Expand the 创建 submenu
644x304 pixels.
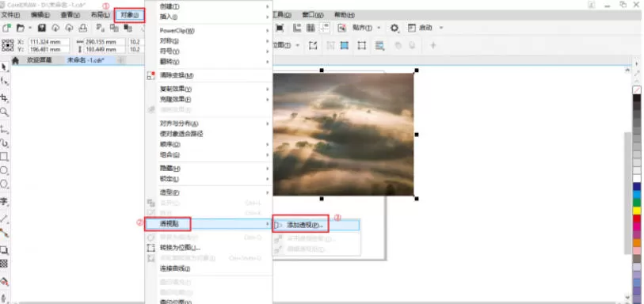point(209,6)
